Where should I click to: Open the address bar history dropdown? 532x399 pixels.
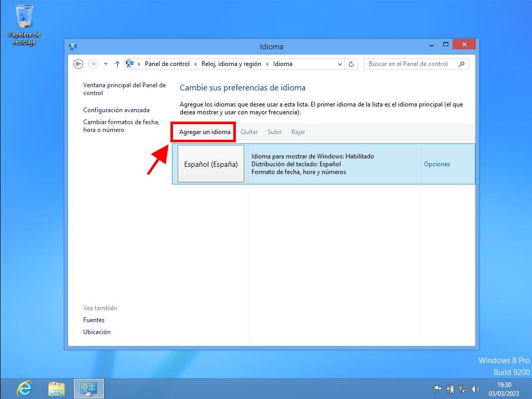pos(340,64)
